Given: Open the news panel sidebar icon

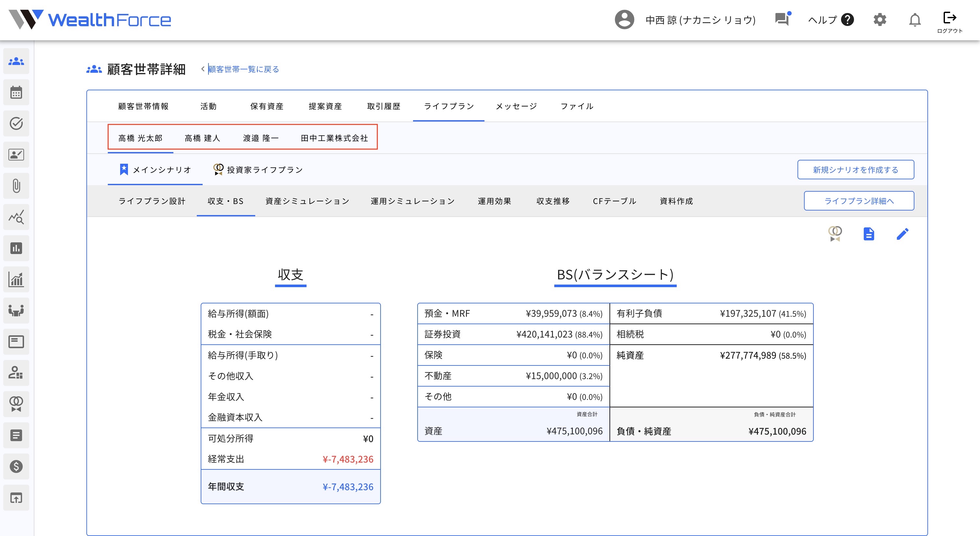Looking at the screenshot, I should (x=16, y=342).
